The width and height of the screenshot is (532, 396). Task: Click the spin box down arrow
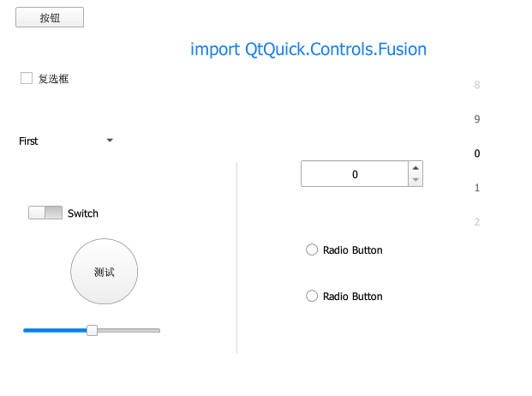coord(415,180)
